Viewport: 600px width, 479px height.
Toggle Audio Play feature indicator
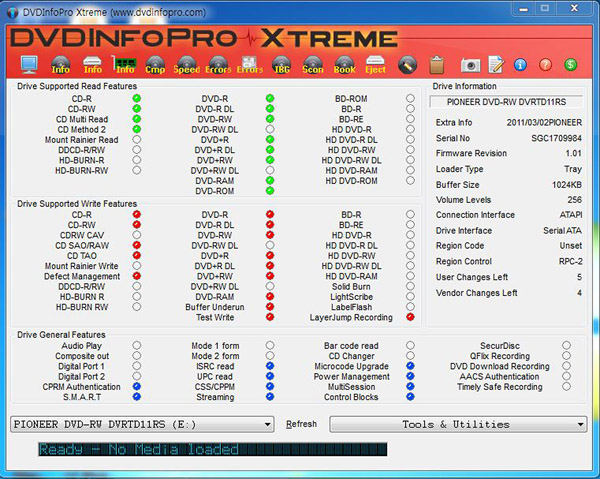coord(137,345)
